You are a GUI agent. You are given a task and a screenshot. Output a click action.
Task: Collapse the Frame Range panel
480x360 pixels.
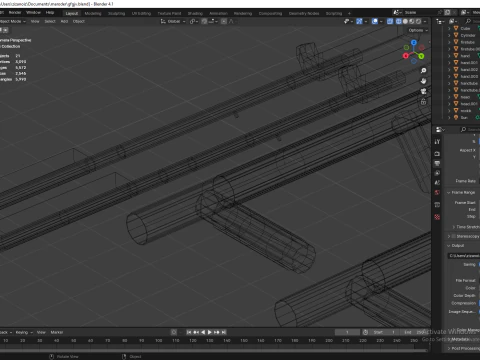coord(449,193)
